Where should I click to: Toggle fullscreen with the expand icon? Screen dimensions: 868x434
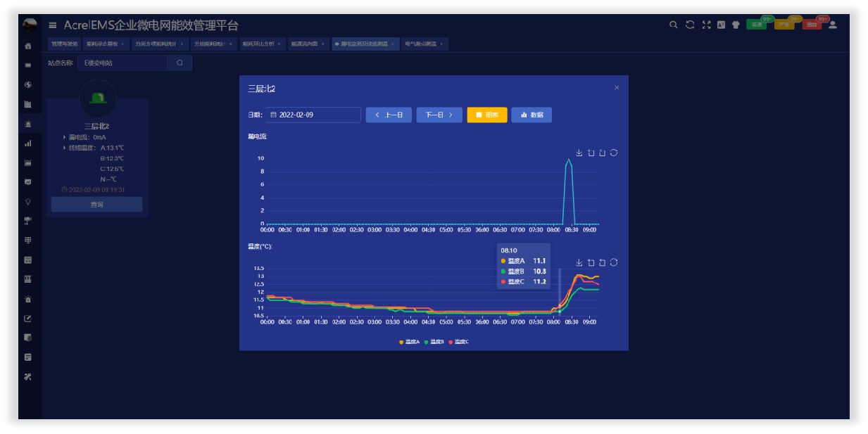706,25
